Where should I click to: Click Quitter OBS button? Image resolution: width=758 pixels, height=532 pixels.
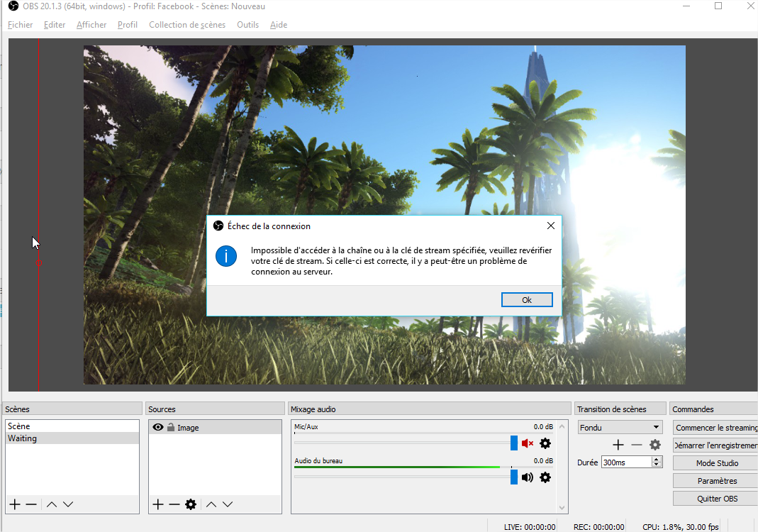coord(715,499)
